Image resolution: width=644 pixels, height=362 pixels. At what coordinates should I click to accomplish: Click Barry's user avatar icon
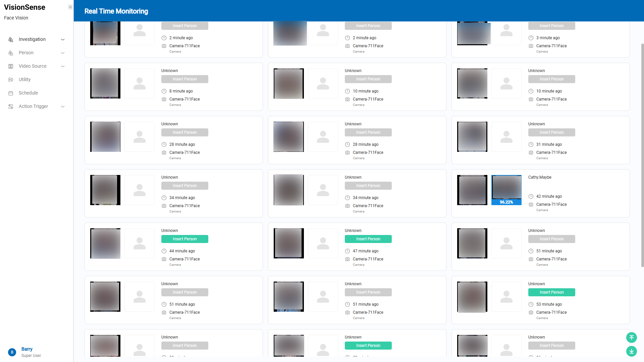coord(12,352)
